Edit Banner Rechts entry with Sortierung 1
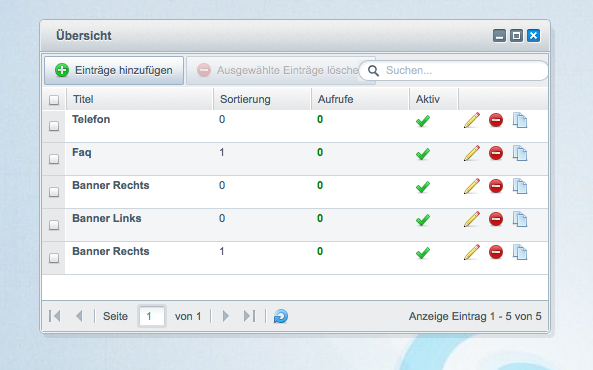The width and height of the screenshot is (593, 370). 472,252
